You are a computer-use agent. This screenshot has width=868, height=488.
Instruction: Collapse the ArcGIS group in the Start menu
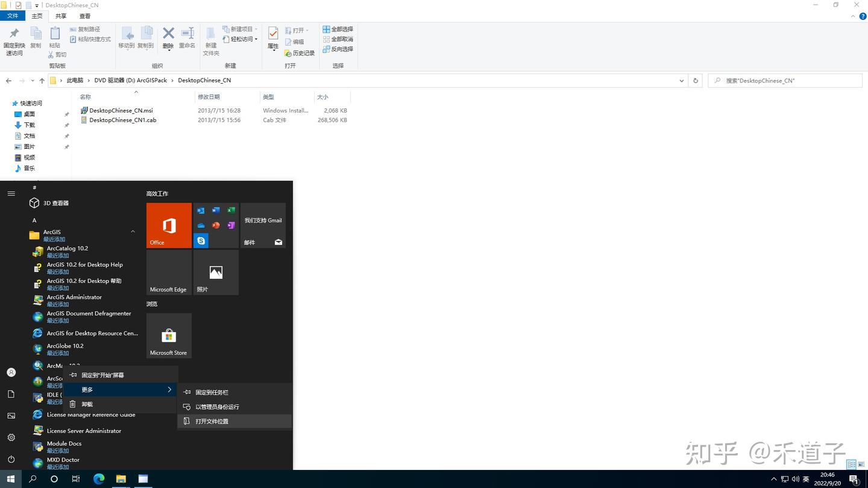point(133,231)
